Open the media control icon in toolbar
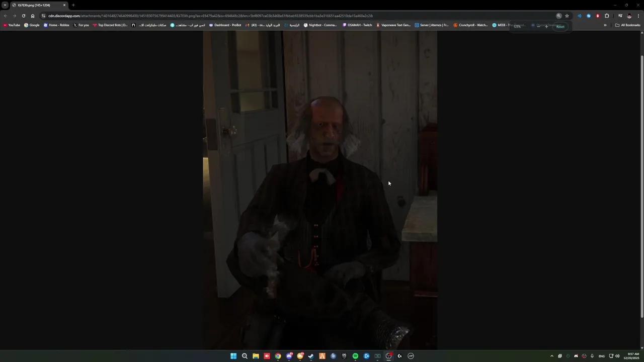The height and width of the screenshot is (362, 644). 620,16
